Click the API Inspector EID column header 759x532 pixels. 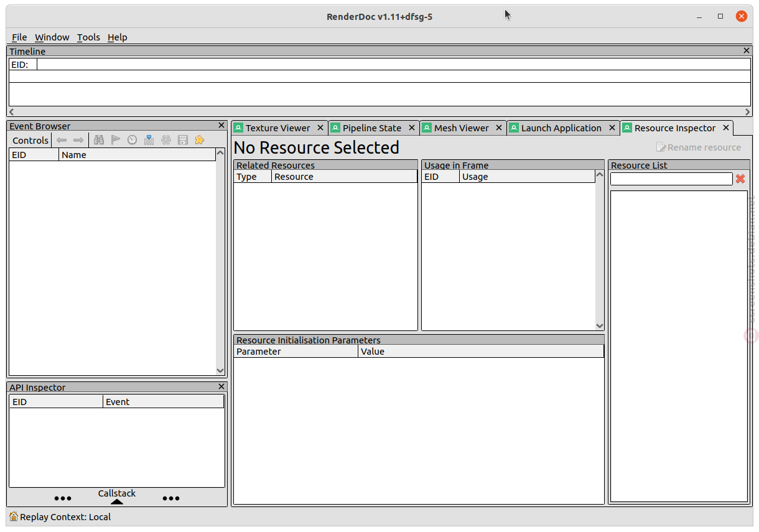(x=56, y=402)
